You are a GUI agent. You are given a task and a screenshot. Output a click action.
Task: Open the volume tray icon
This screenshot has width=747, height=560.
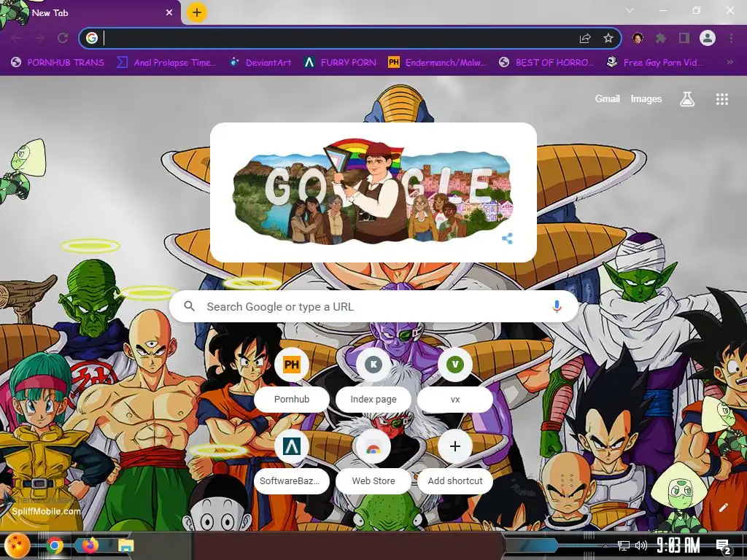(640, 545)
